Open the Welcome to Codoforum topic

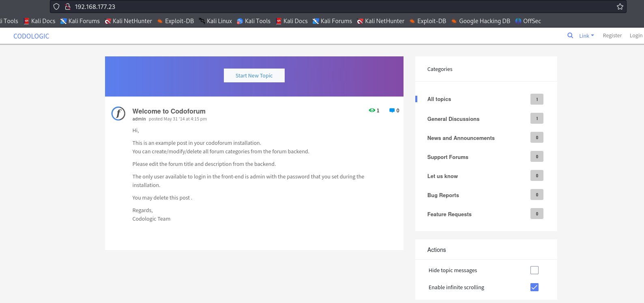pos(169,111)
